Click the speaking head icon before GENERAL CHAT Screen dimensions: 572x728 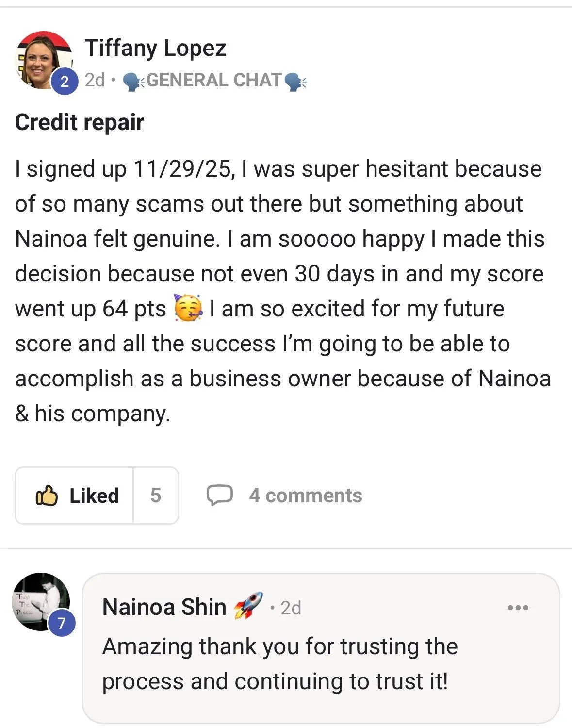tap(134, 82)
